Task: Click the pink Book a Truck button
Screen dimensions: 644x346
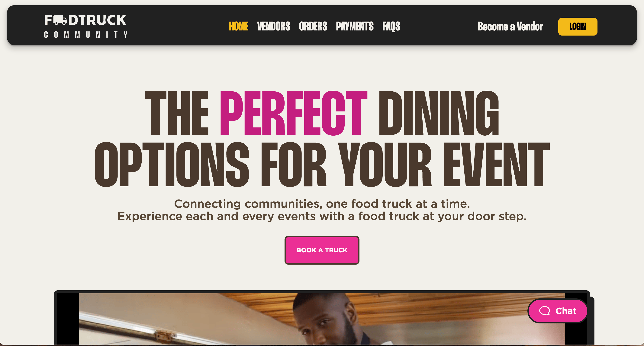Action: [x=322, y=250]
